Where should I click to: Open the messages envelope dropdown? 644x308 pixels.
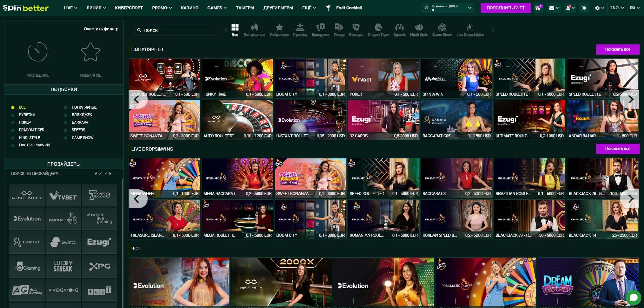[554, 8]
